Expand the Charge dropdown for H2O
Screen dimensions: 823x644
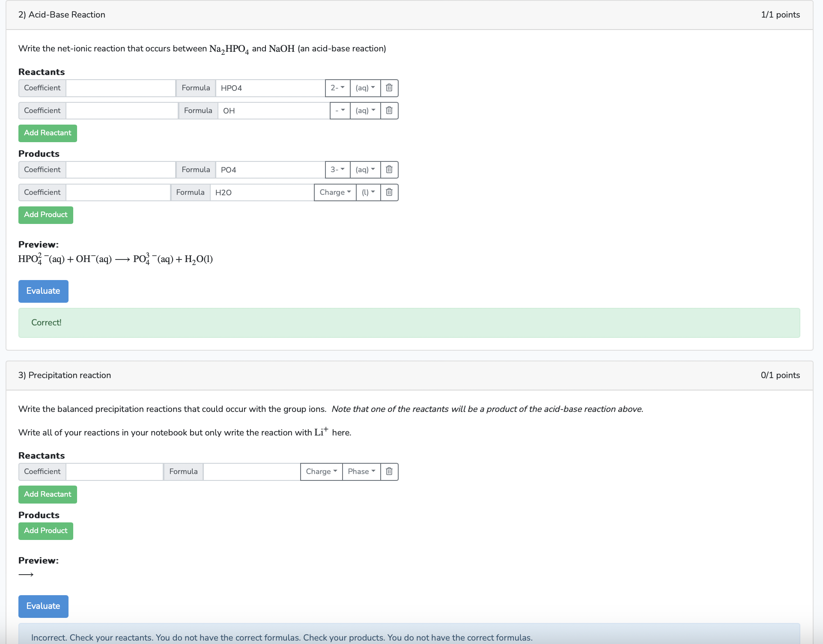pos(335,192)
